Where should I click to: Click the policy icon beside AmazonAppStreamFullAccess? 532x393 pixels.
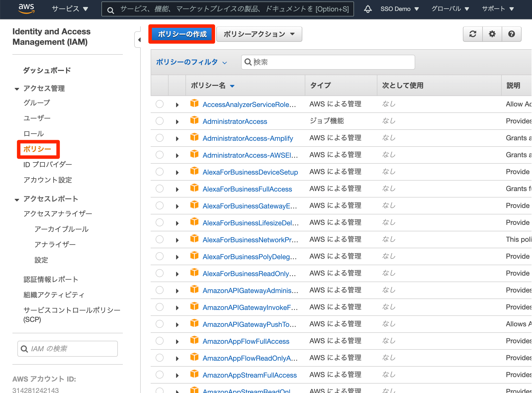[x=194, y=374]
